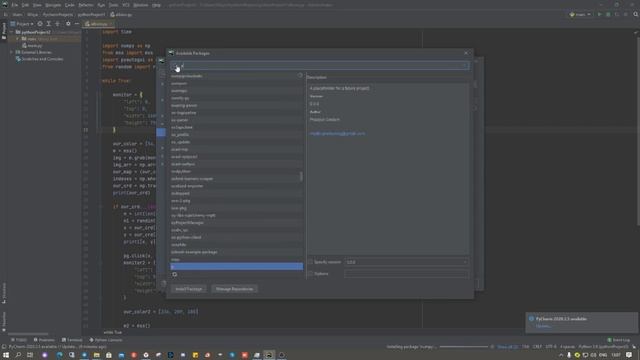Click the Stop icon in top toolbar
Screen dimensions: 640x360
pos(626,14)
